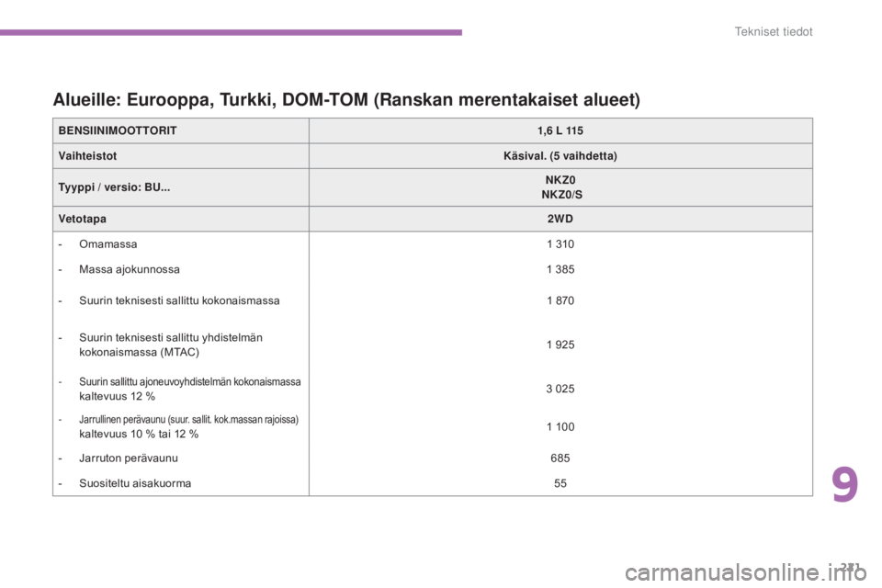Click the value '1 925'
The image size is (882, 588).
(x=560, y=345)
